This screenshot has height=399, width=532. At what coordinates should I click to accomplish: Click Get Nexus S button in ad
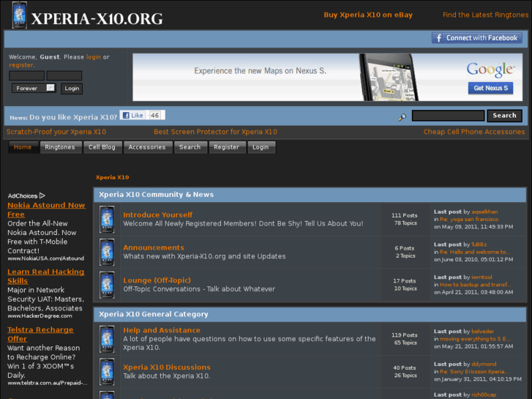coord(490,88)
